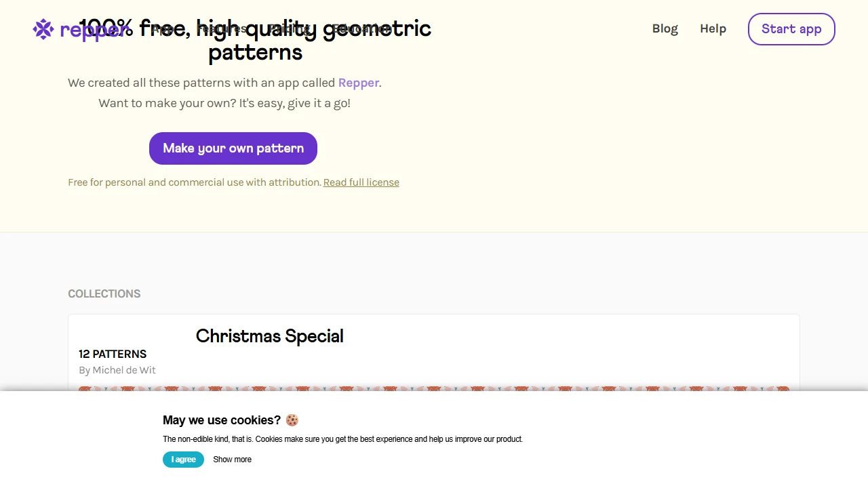This screenshot has height=488, width=868.
Task: Click the 12 PATTERNS label
Action: (x=113, y=354)
